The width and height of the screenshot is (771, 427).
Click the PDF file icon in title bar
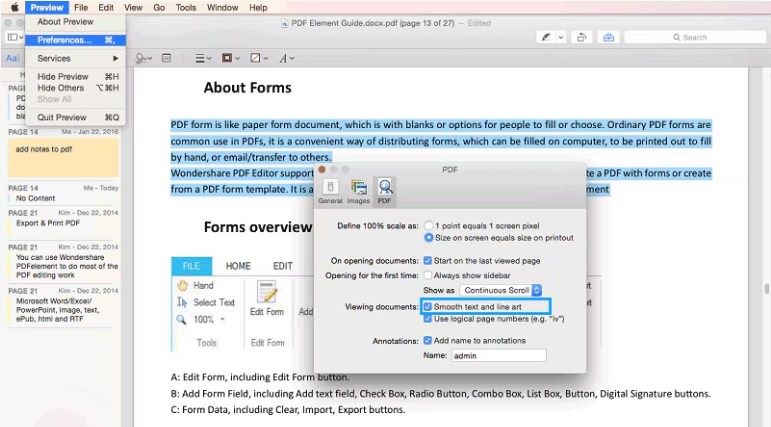285,23
